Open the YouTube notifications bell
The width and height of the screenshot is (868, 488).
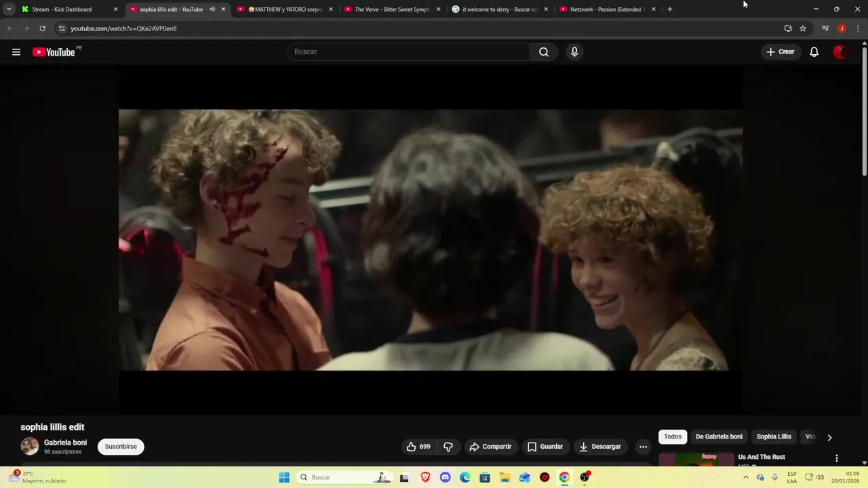[814, 52]
